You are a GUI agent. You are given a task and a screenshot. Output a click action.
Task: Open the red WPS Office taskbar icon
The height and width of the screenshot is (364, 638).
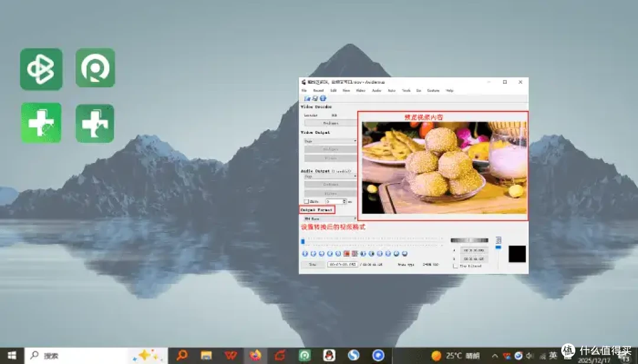pyautogui.click(x=231, y=356)
